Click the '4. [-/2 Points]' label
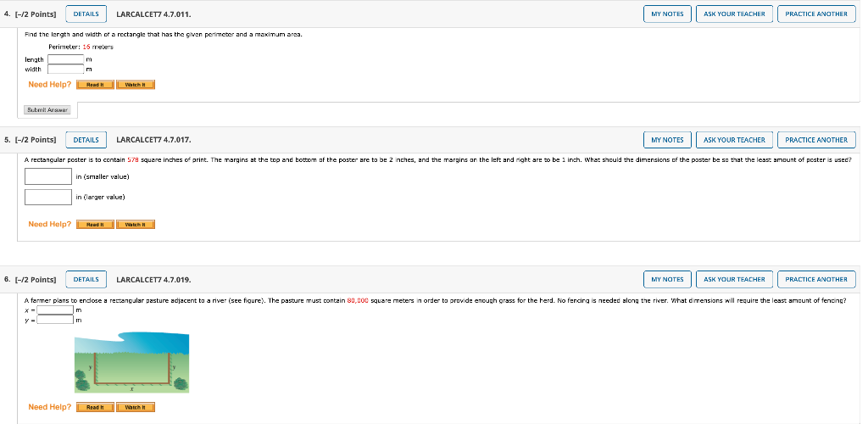868x424 pixels. pyautogui.click(x=31, y=14)
